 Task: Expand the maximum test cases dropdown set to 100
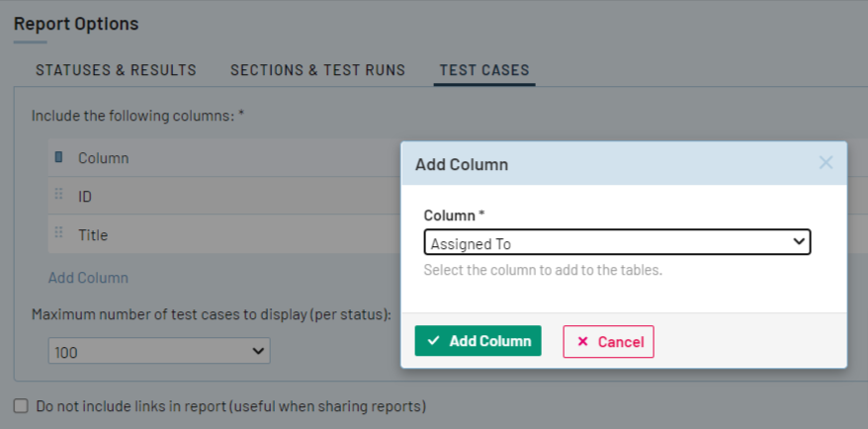click(x=159, y=351)
